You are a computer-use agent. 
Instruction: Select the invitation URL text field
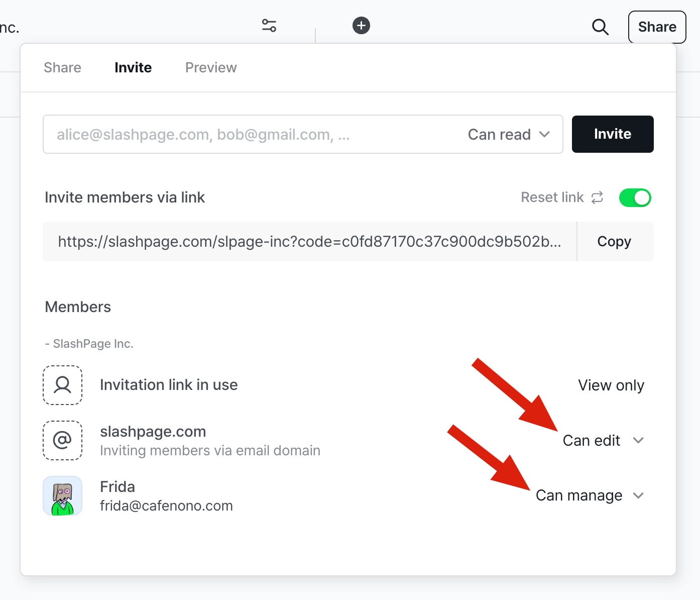tap(310, 242)
